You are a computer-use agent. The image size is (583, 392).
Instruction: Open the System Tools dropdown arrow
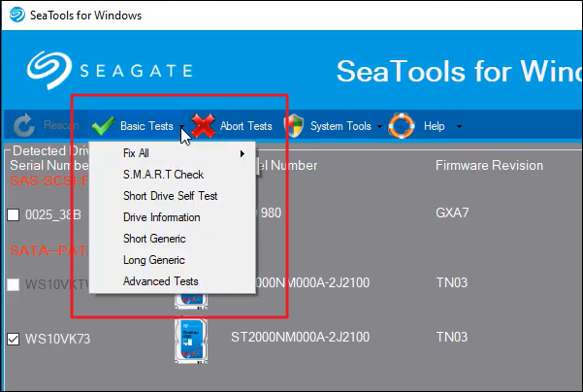point(379,126)
